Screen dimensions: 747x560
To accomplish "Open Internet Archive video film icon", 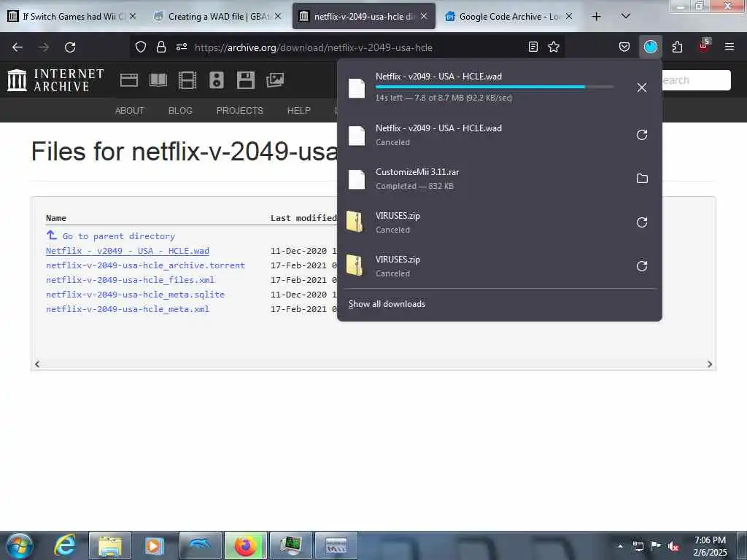I will 187,80.
